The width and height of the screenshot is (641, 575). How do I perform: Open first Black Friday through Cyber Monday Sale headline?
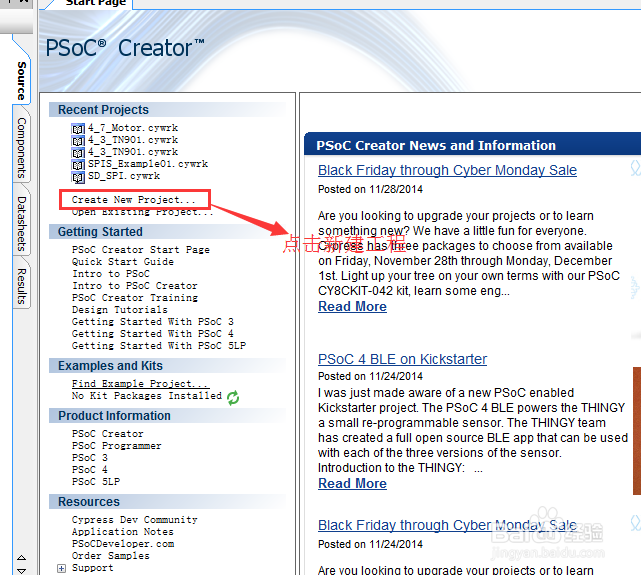pyautogui.click(x=447, y=170)
